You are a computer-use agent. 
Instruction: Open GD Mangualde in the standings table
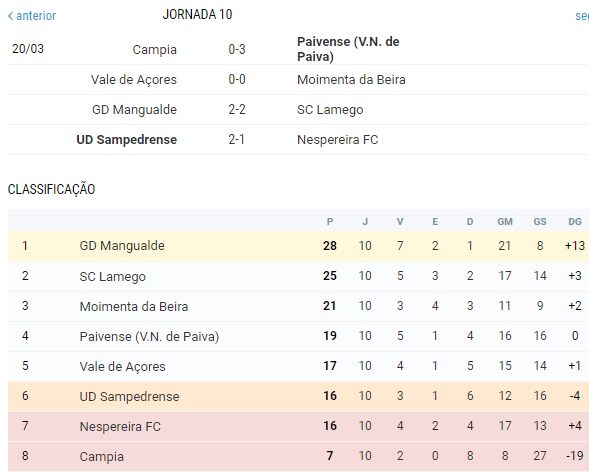122,246
